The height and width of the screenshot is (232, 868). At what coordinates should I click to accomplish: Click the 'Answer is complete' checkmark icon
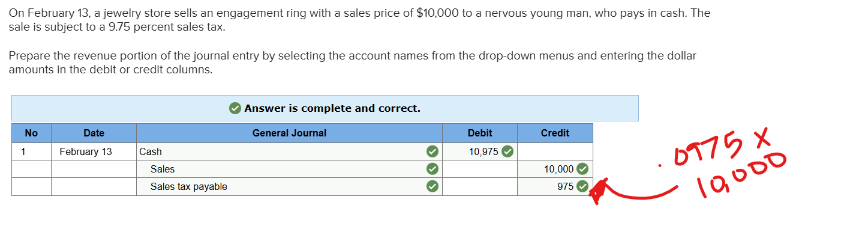click(235, 108)
